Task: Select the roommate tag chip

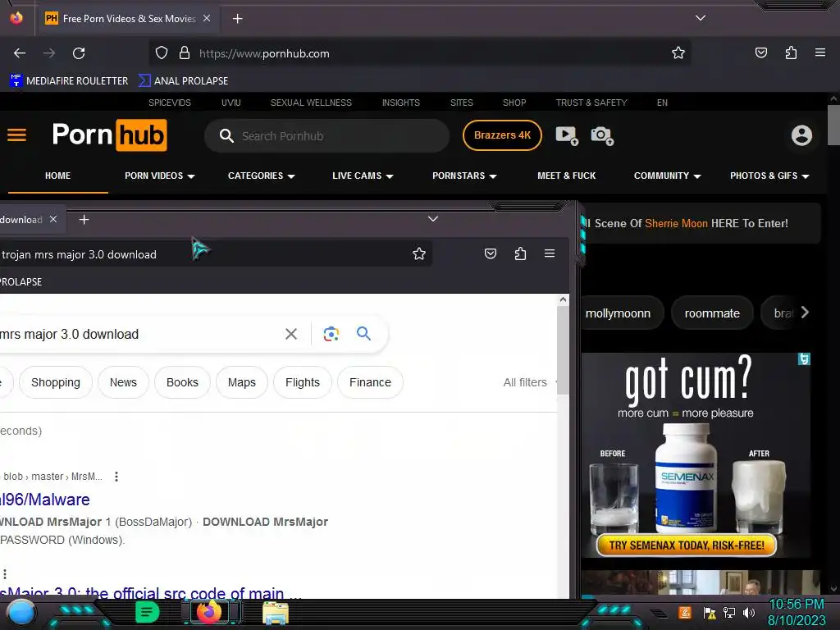Action: click(712, 313)
